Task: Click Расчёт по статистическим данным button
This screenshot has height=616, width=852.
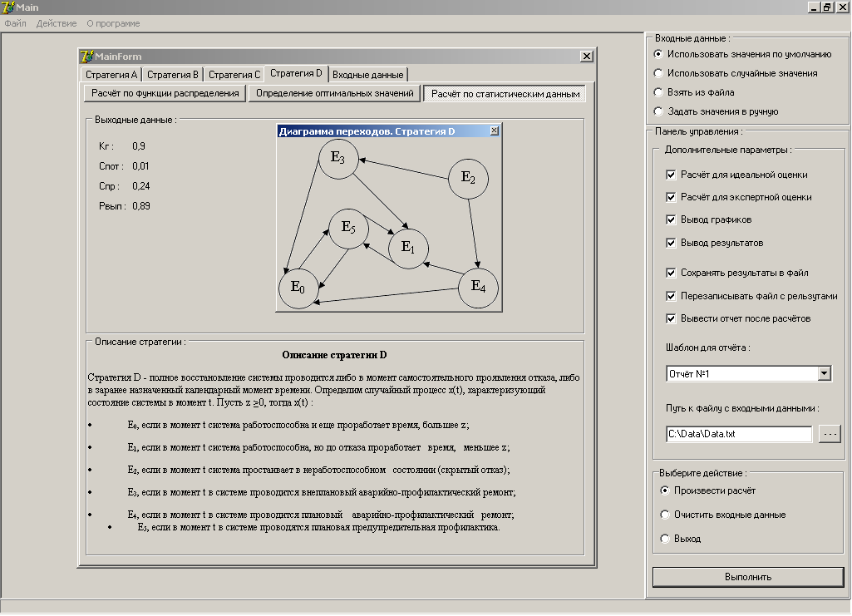Action: tap(505, 94)
